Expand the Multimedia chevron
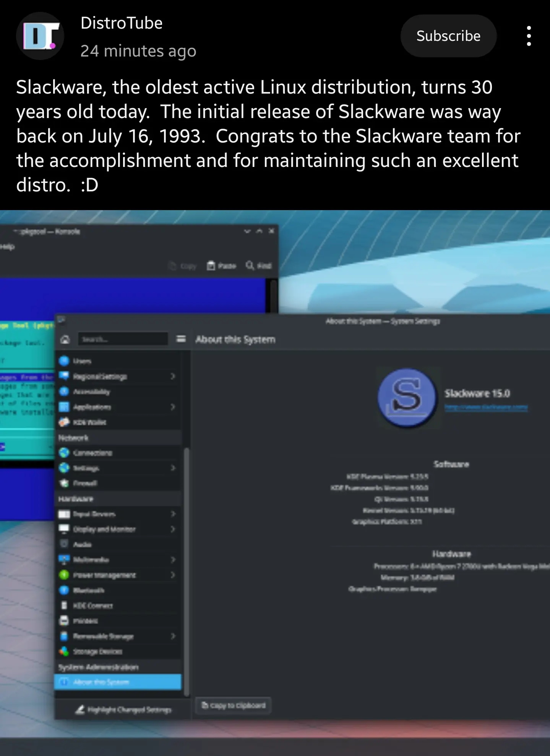 [x=173, y=560]
